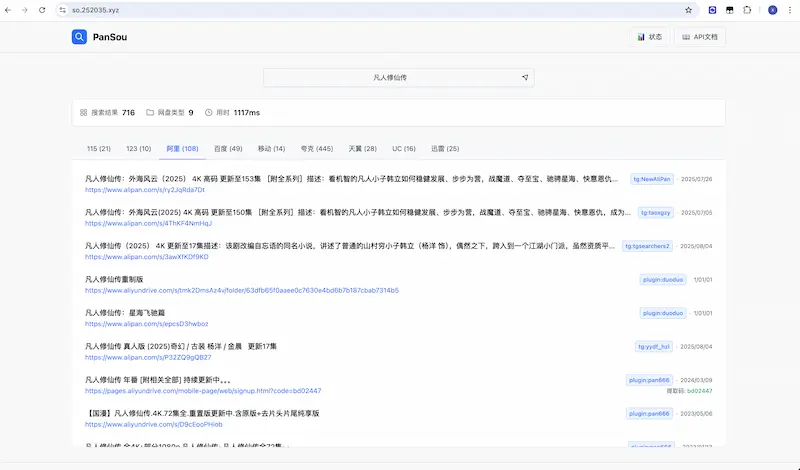This screenshot has height=470, width=800.
Task: Open the 状态 status button
Action: tap(649, 37)
